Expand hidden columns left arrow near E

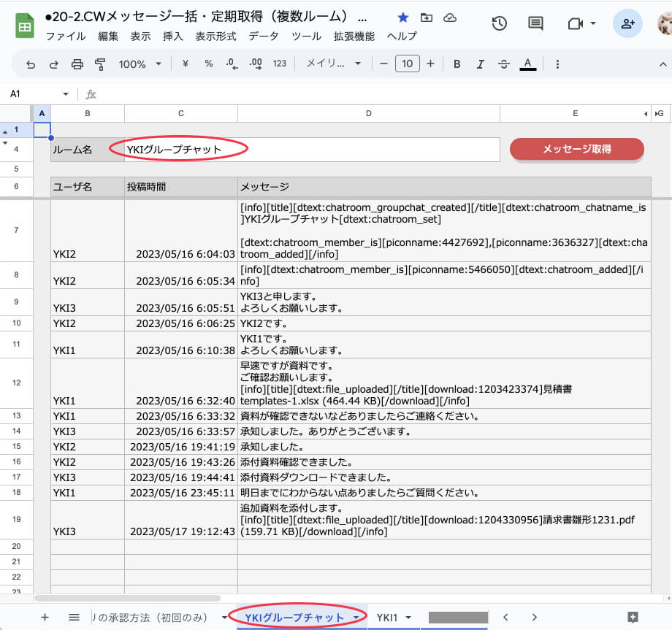pyautogui.click(x=646, y=114)
